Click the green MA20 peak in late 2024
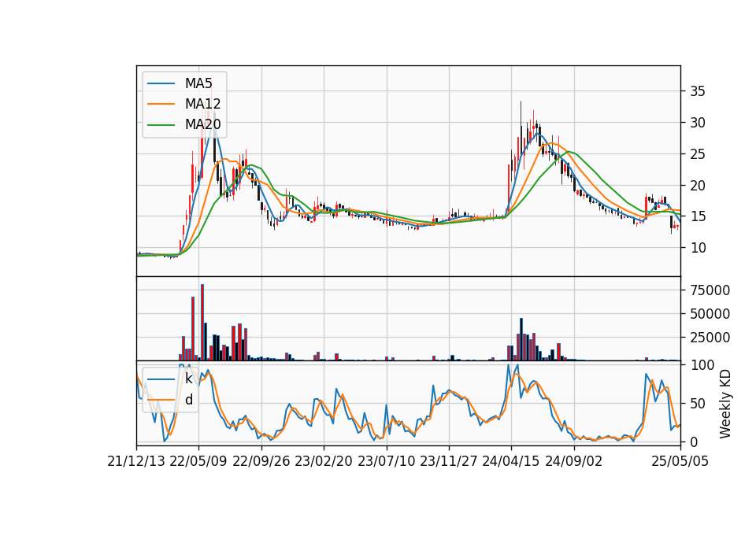Viewport: 756px width, 543px height. point(569,152)
